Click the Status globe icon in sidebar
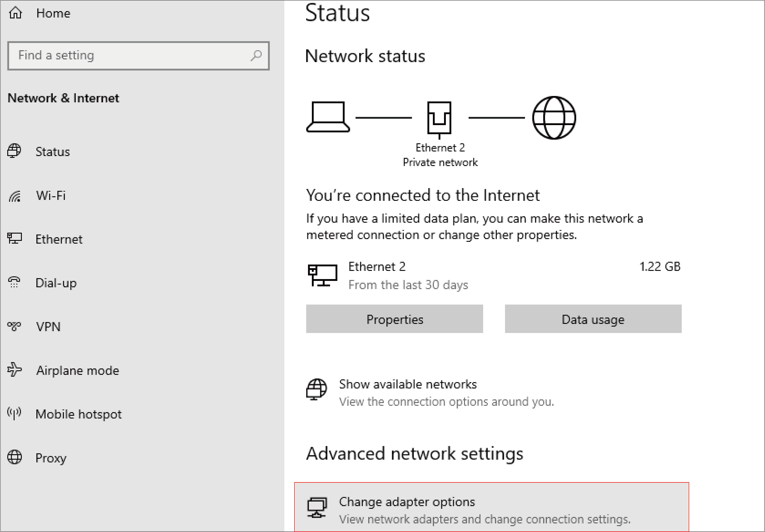This screenshot has width=765, height=532. pos(14,151)
